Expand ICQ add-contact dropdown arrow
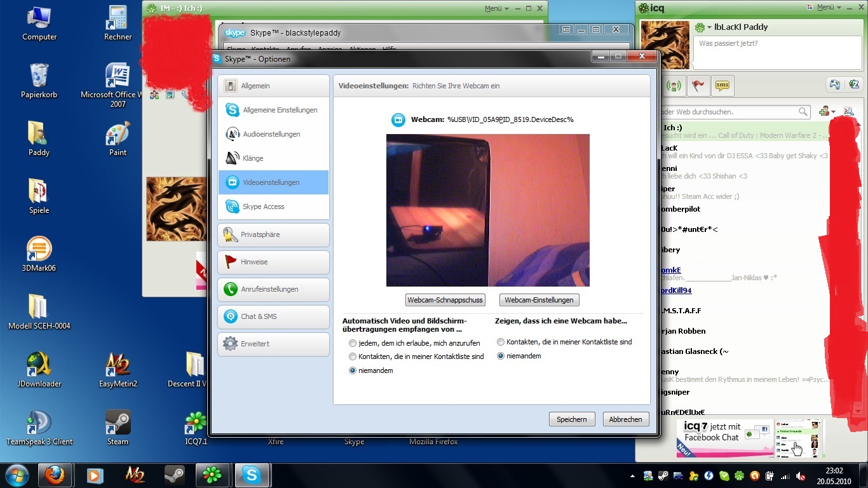 pos(833,112)
